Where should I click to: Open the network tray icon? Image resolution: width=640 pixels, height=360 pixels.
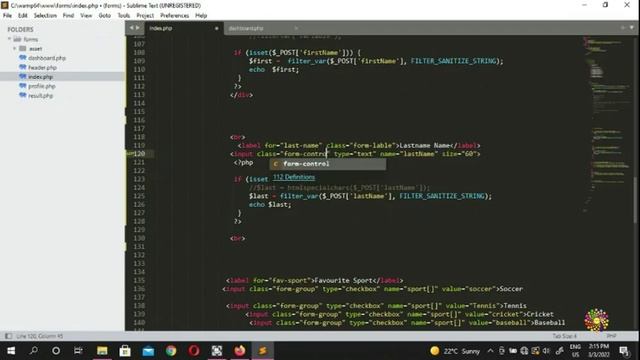pos(524,351)
